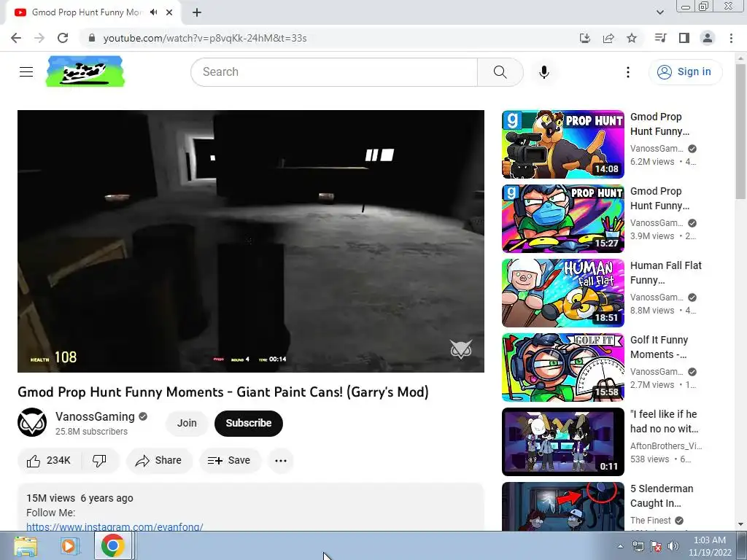Open Windows Media Player from taskbar

pyautogui.click(x=69, y=545)
